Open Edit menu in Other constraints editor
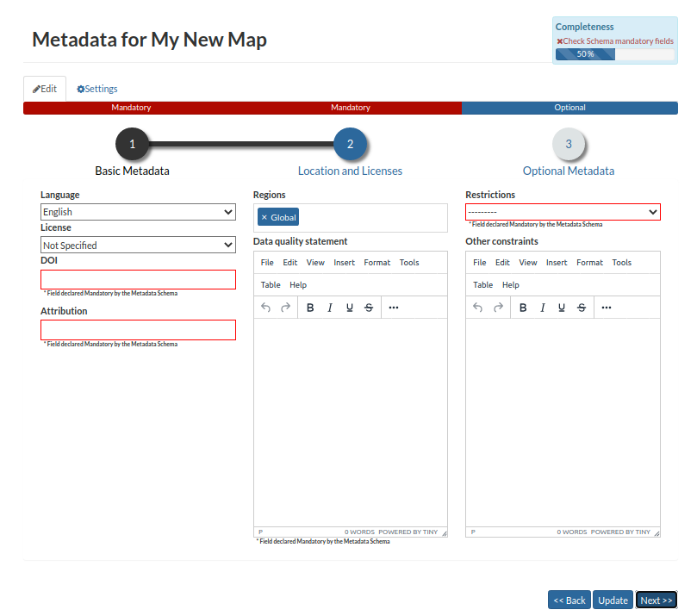Image resolution: width=697 pixels, height=616 pixels. pos(502,262)
